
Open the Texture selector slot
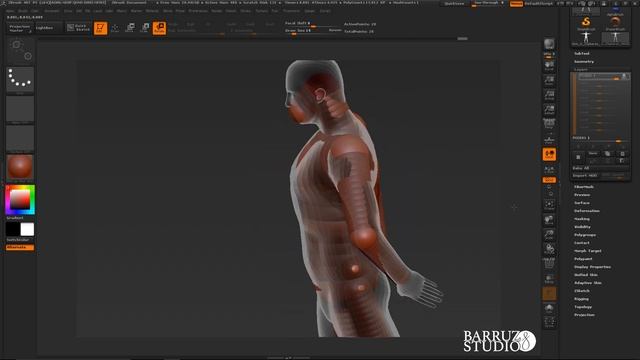tap(20, 138)
